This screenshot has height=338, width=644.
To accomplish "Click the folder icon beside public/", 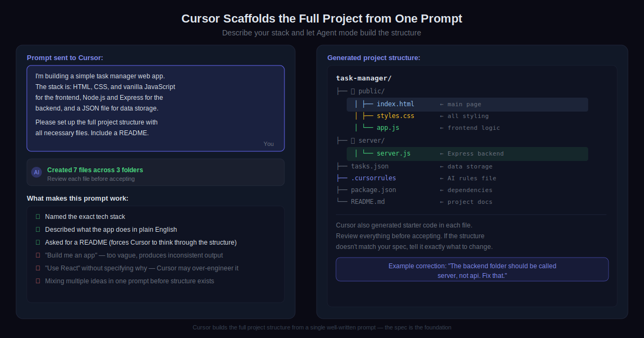I will tap(353, 91).
